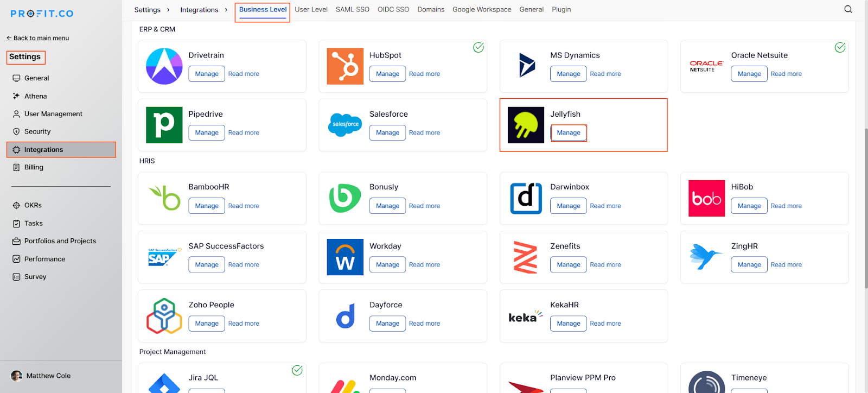The image size is (868, 393).
Task: Click the Salesforce cloud logo
Action: pyautogui.click(x=345, y=125)
